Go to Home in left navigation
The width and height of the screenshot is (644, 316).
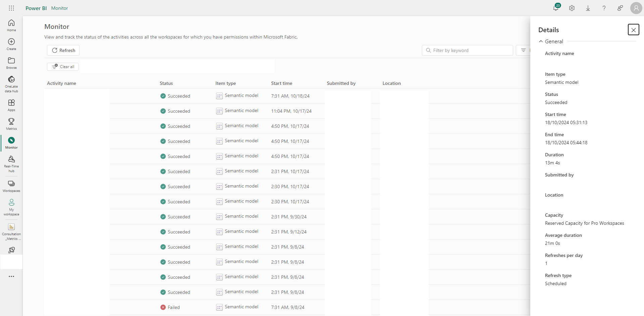click(11, 25)
